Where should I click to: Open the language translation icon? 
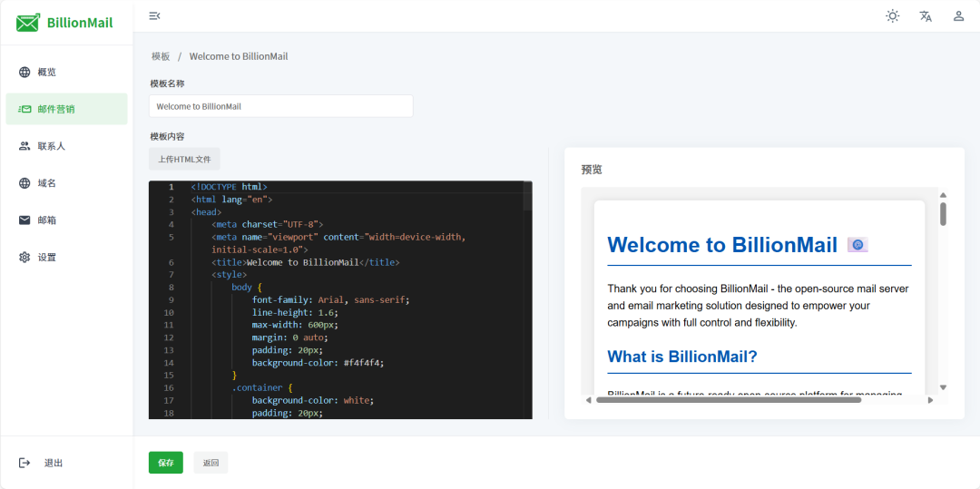926,16
